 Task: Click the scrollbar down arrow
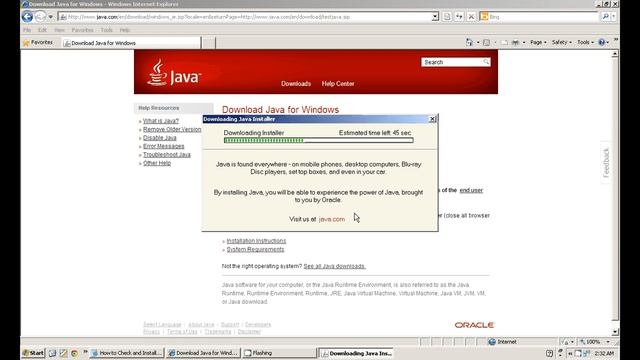(615, 333)
